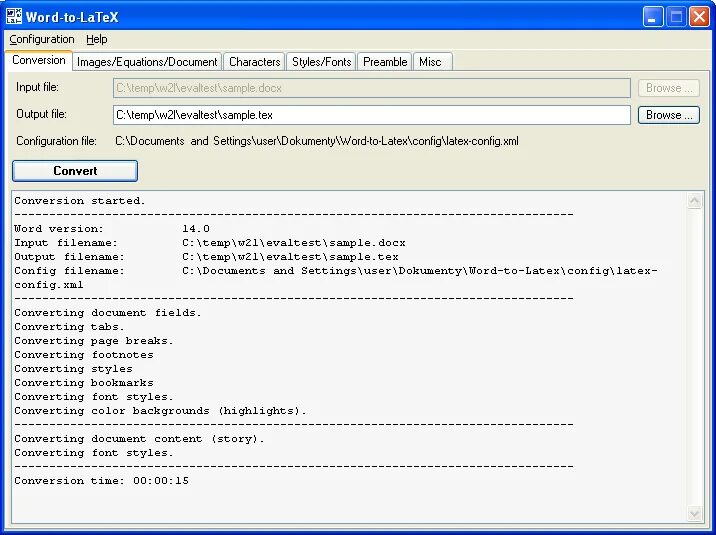Switch to the Images/Equations/Document tab

147,62
